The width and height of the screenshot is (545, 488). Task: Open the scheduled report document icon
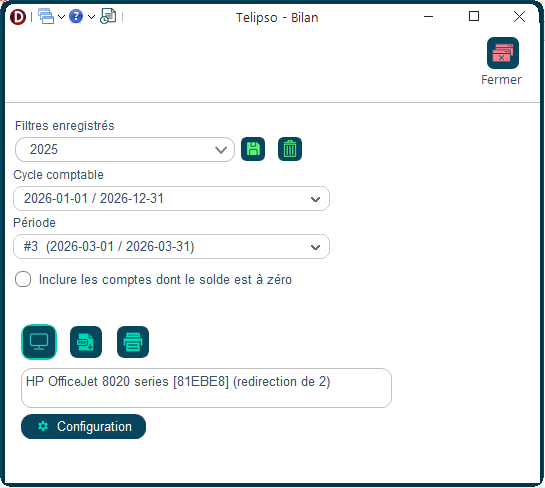tap(108, 16)
